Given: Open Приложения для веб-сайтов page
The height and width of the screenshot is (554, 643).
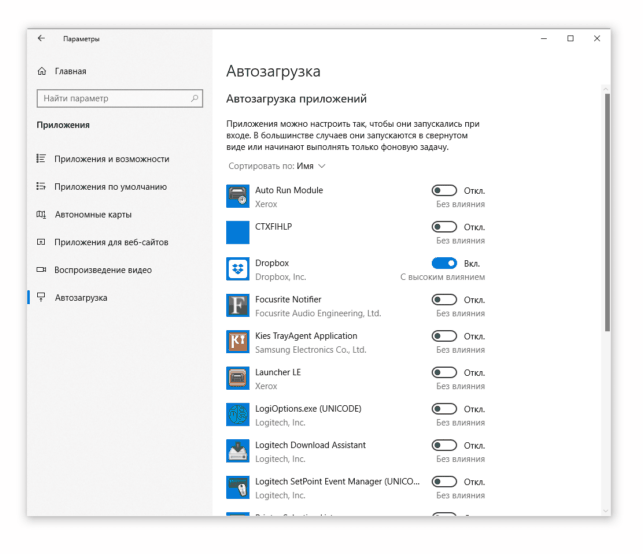Looking at the screenshot, I should pyautogui.click(x=112, y=242).
